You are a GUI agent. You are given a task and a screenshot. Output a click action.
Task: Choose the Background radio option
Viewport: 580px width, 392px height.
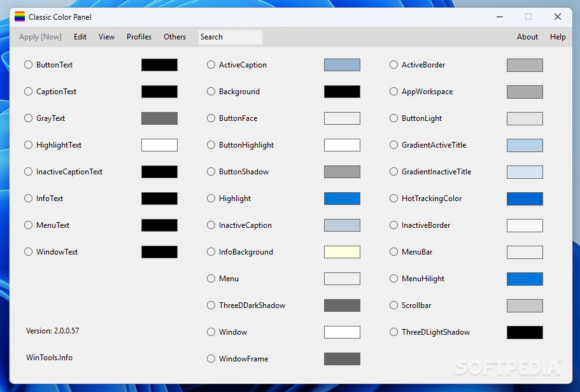pos(211,92)
